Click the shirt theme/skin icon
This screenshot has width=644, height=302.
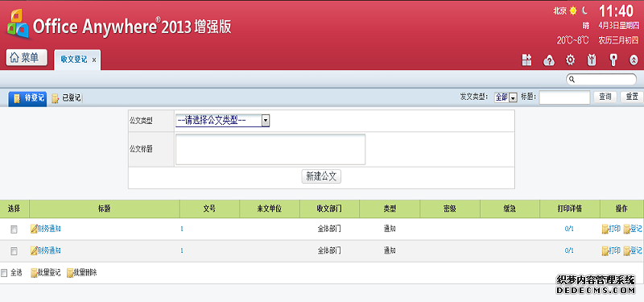[592, 61]
